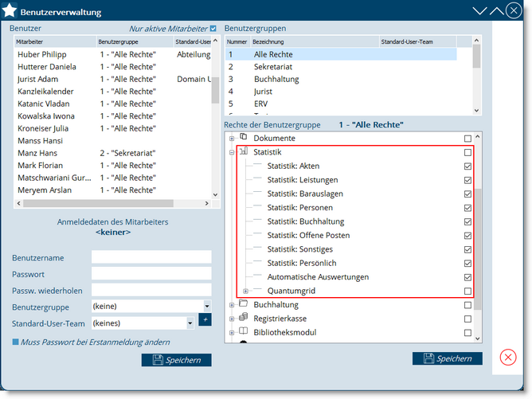Viewport: 532px width, 399px height.
Task: Sort groups by Bezeichnung column header
Action: point(315,41)
